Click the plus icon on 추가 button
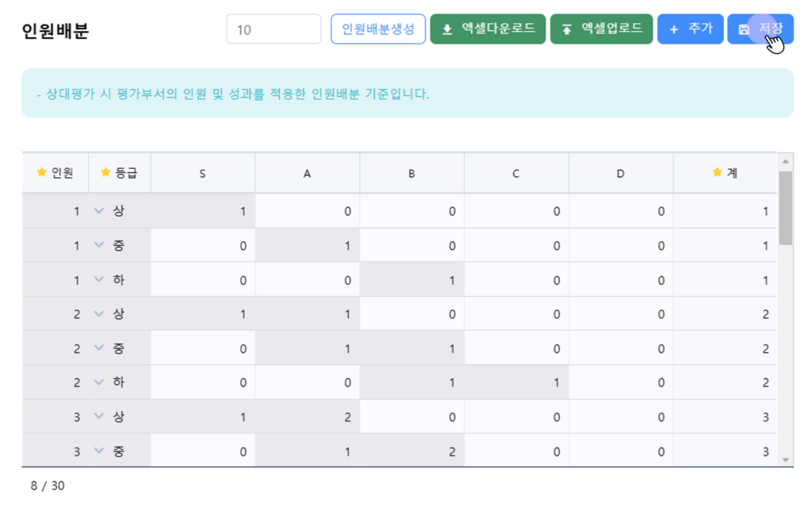The image size is (812, 508). tap(674, 29)
